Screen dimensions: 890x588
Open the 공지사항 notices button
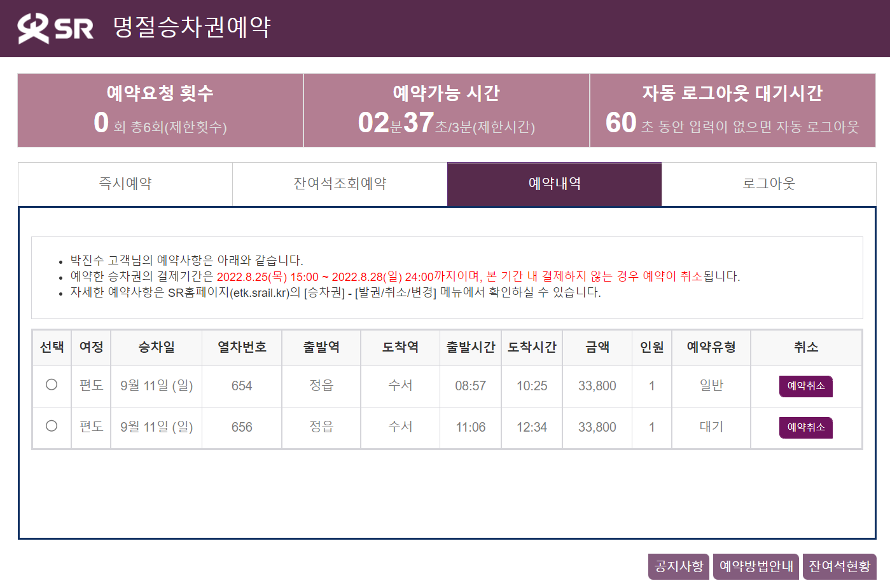click(x=679, y=566)
